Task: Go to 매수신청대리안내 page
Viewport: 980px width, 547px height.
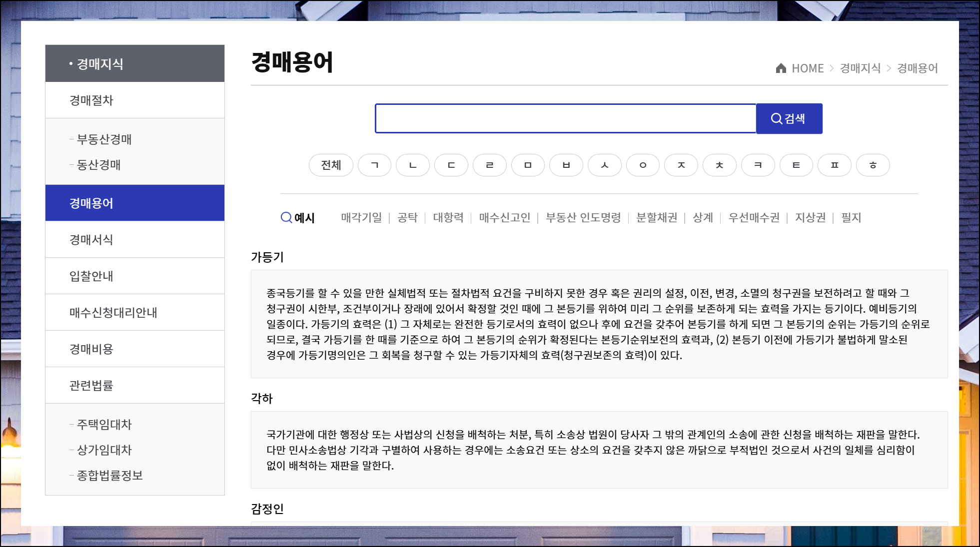Action: pos(113,313)
